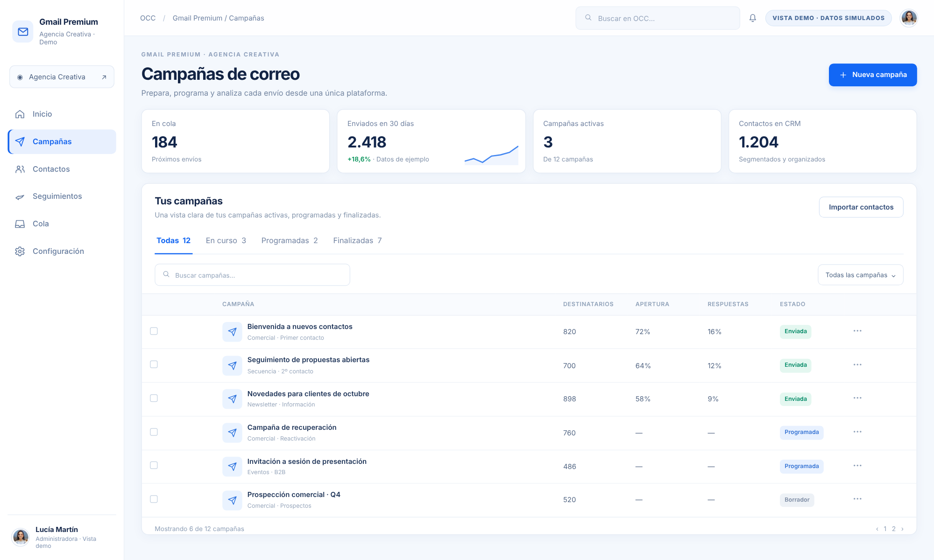Go to previous page arrow in pagination
This screenshot has width=934, height=560.
point(877,529)
